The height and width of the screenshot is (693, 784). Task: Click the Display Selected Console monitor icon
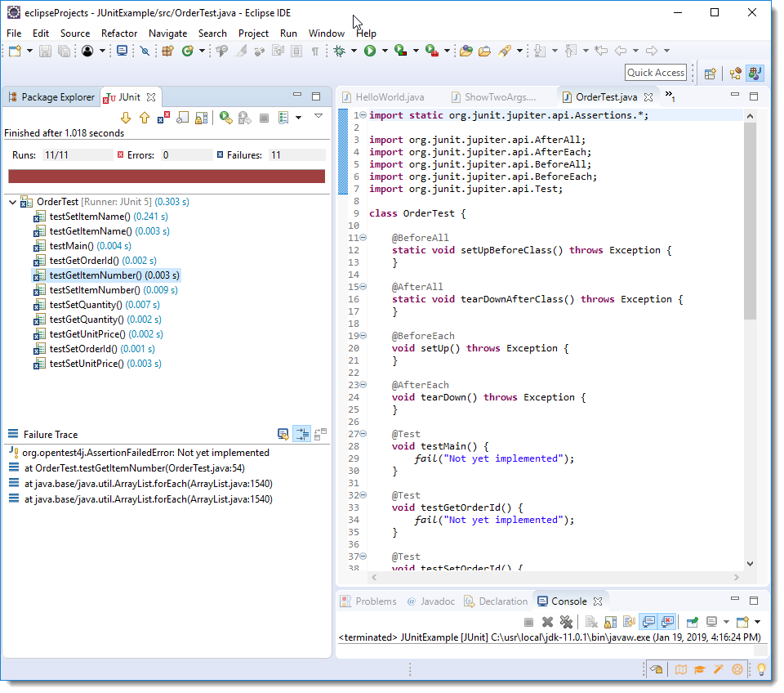(711, 621)
